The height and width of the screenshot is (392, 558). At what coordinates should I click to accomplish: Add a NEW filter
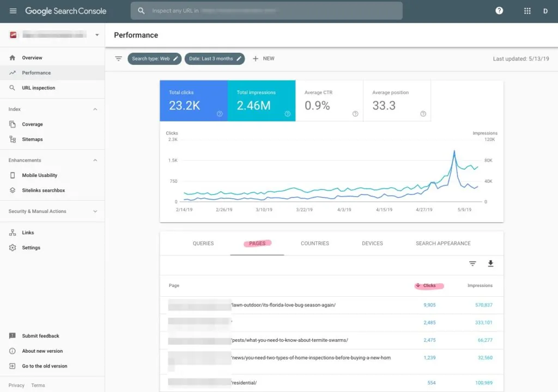point(263,59)
